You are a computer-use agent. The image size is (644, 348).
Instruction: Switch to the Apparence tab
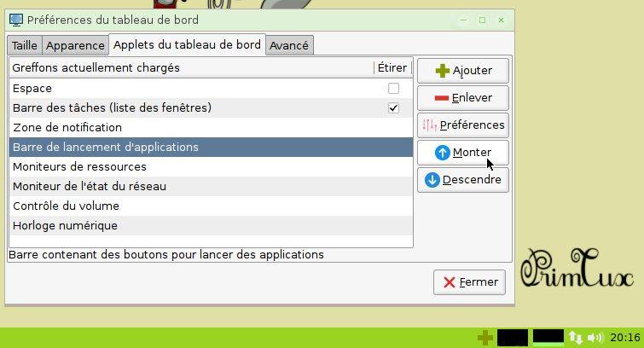pos(75,45)
